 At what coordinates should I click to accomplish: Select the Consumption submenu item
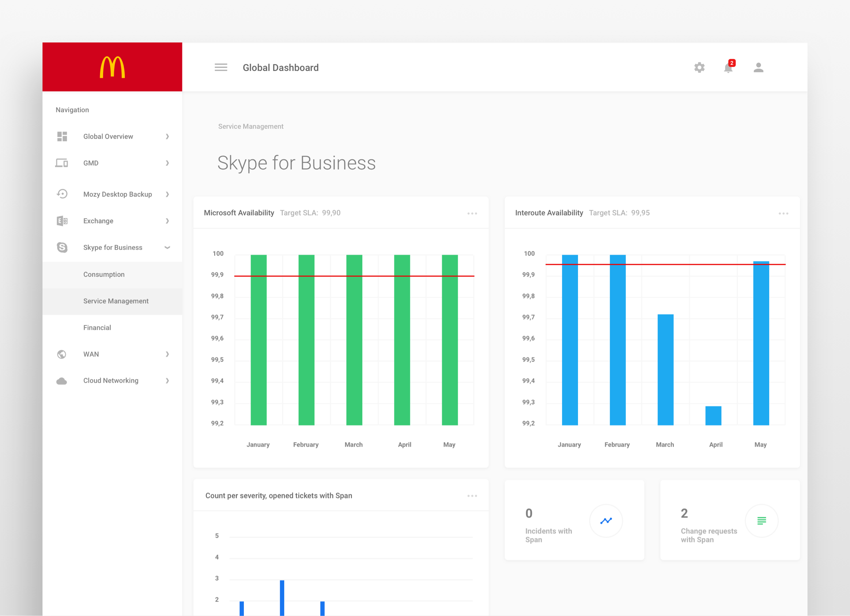[112, 275]
